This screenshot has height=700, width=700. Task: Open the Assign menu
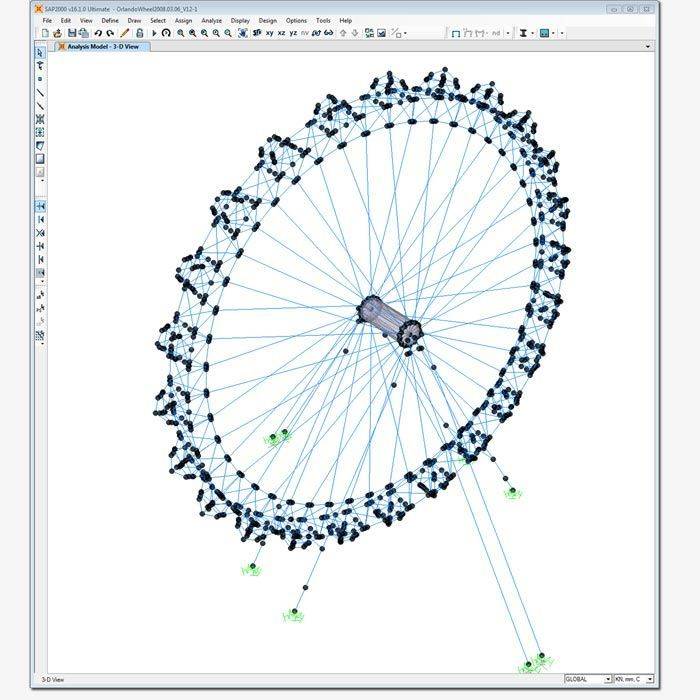tap(184, 20)
